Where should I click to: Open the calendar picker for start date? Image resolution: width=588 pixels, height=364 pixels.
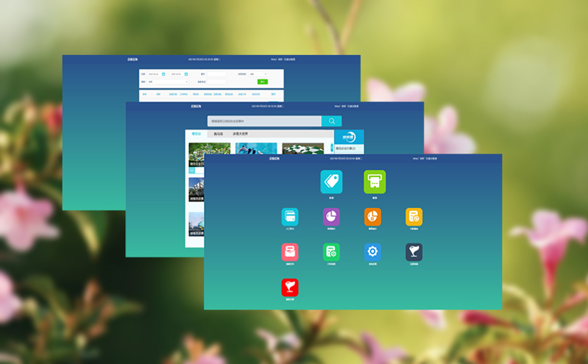[x=165, y=74]
